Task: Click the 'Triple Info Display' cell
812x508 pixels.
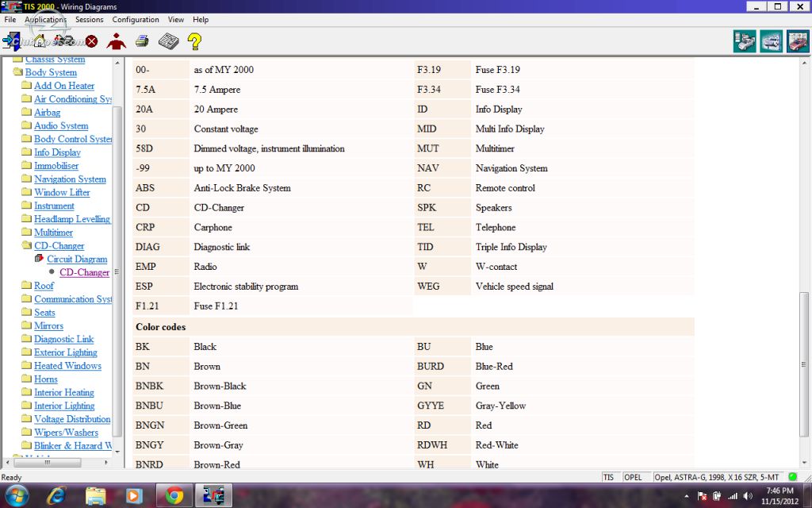Action: pyautogui.click(x=583, y=247)
